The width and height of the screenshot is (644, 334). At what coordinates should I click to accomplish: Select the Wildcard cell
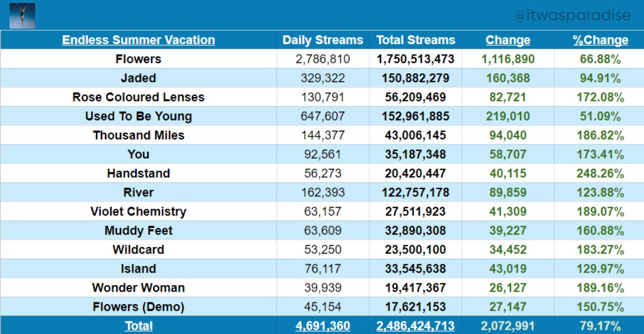(138, 249)
